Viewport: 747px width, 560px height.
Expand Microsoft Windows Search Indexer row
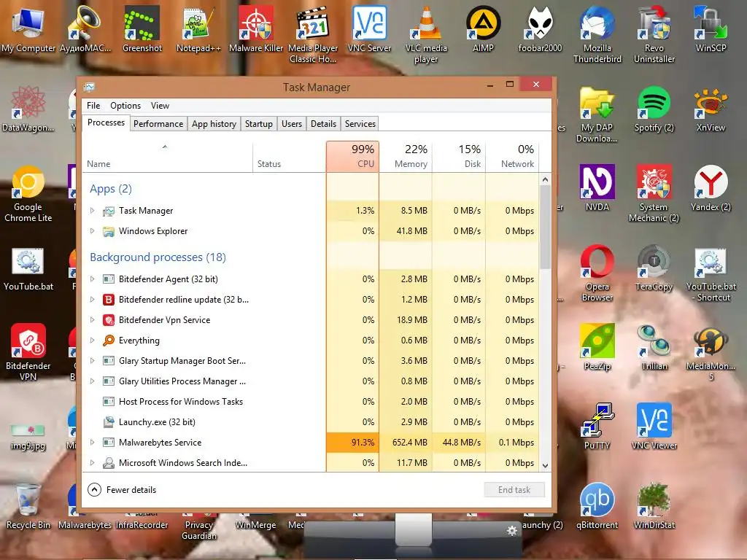pos(93,463)
